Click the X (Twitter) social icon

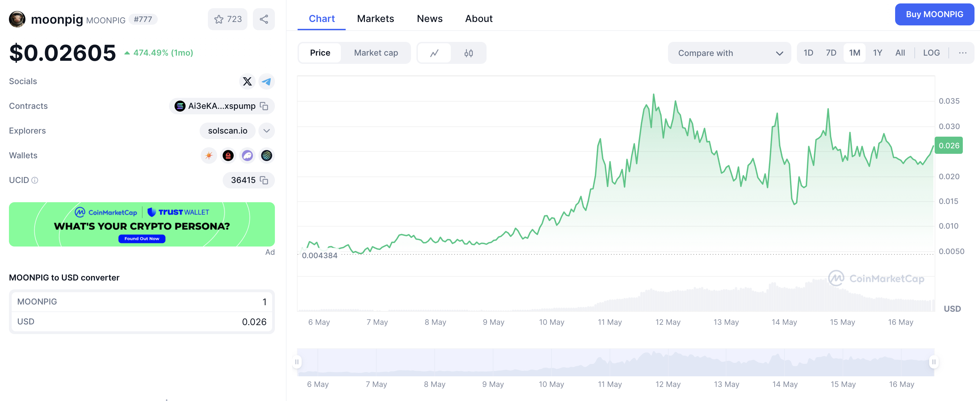pyautogui.click(x=247, y=81)
